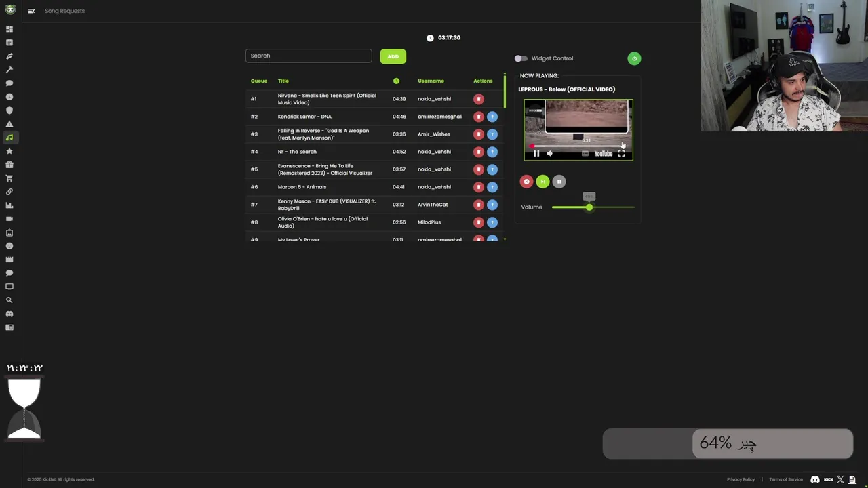Image resolution: width=868 pixels, height=488 pixels.
Task: Open Kick link in the footer
Action: pos(828,479)
